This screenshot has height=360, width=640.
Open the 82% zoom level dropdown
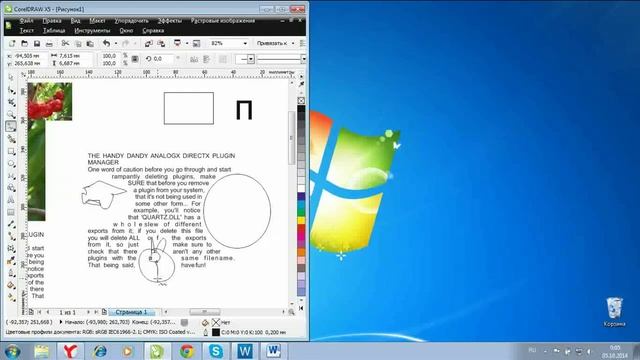(x=245, y=43)
